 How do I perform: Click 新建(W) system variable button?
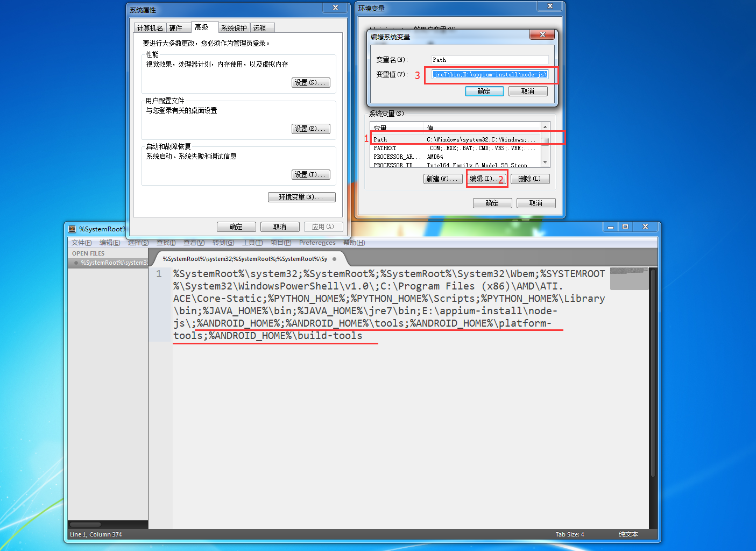click(x=443, y=179)
